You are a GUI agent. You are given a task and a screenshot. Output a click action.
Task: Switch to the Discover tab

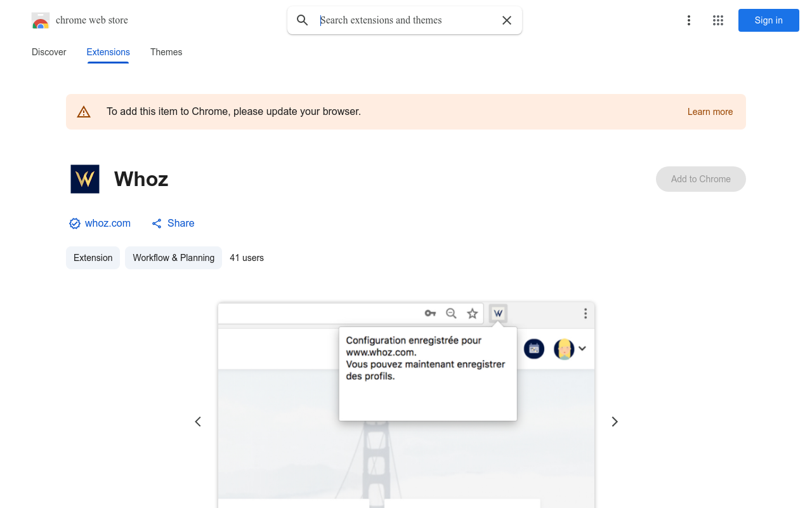(x=49, y=52)
